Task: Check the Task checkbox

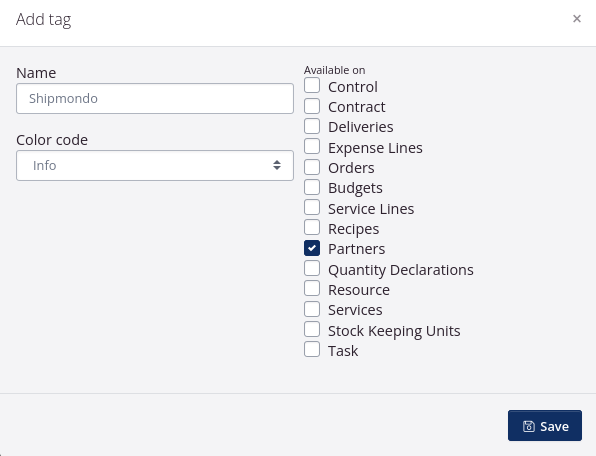Action: 312,349
